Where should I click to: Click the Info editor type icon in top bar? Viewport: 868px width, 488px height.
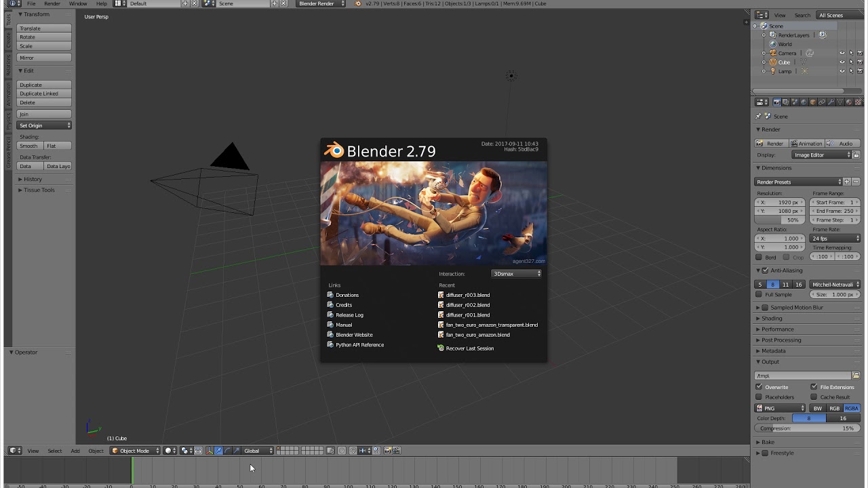(x=15, y=3)
